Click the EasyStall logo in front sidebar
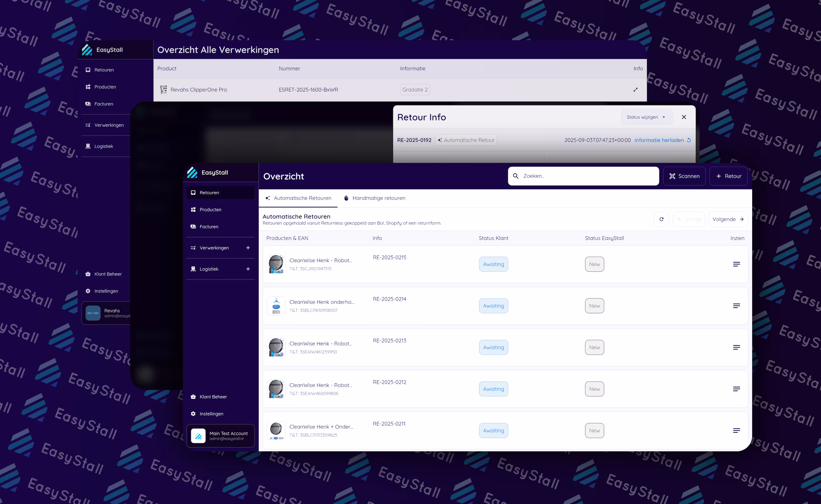Viewport: 821px width, 504px height. coord(192,172)
